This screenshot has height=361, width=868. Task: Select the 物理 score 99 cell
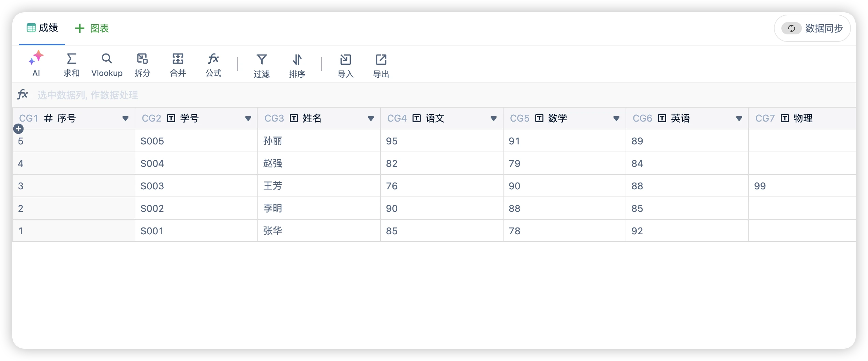(802, 186)
